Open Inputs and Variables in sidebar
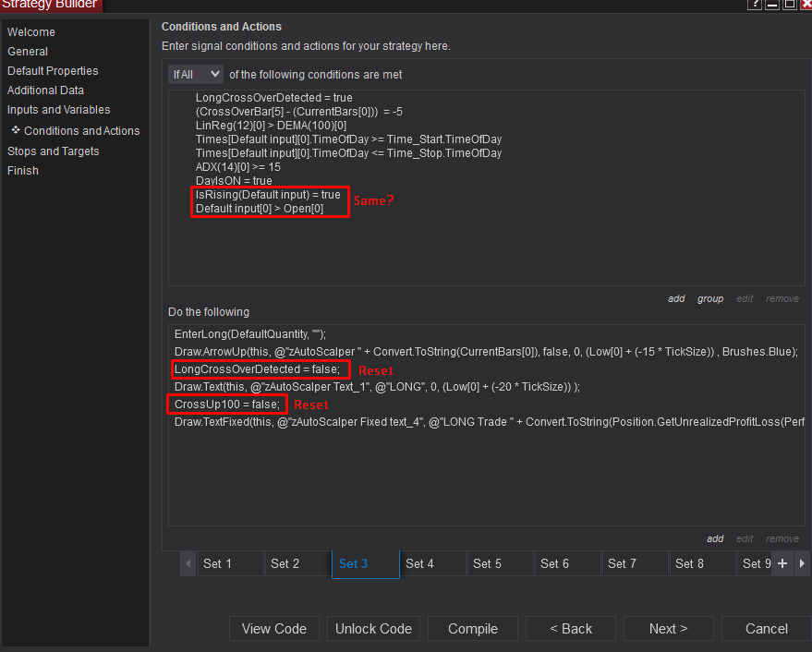Image resolution: width=812 pixels, height=652 pixels. click(x=59, y=110)
